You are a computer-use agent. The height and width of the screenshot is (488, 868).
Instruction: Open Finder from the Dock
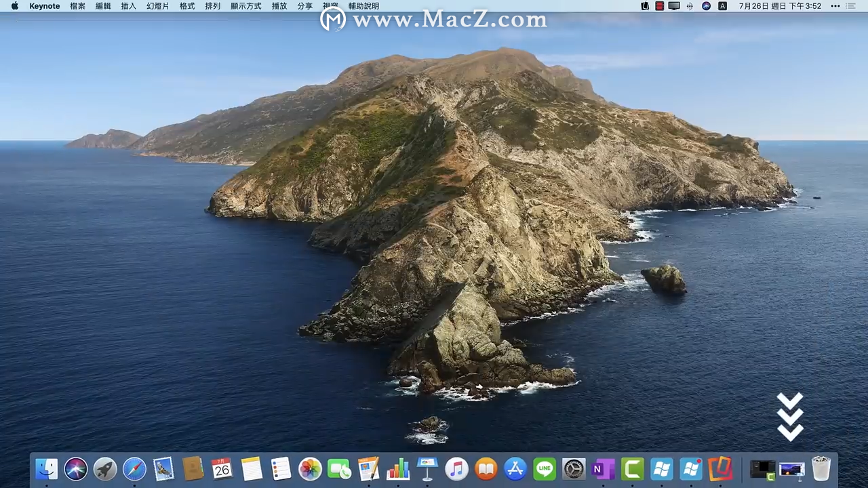[x=47, y=468]
